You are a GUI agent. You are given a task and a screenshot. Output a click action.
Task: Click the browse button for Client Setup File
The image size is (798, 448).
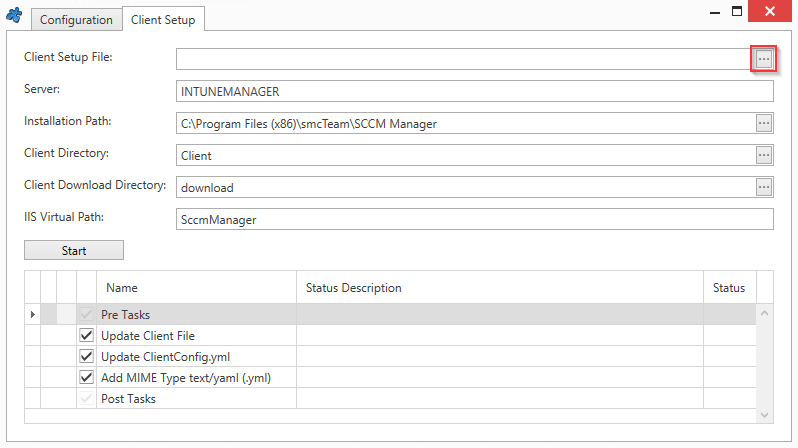tap(764, 59)
